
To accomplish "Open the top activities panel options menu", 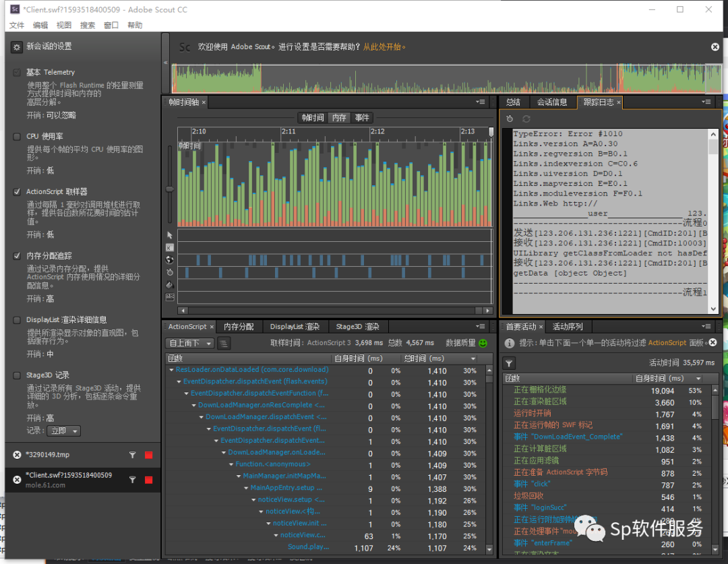I will point(706,326).
